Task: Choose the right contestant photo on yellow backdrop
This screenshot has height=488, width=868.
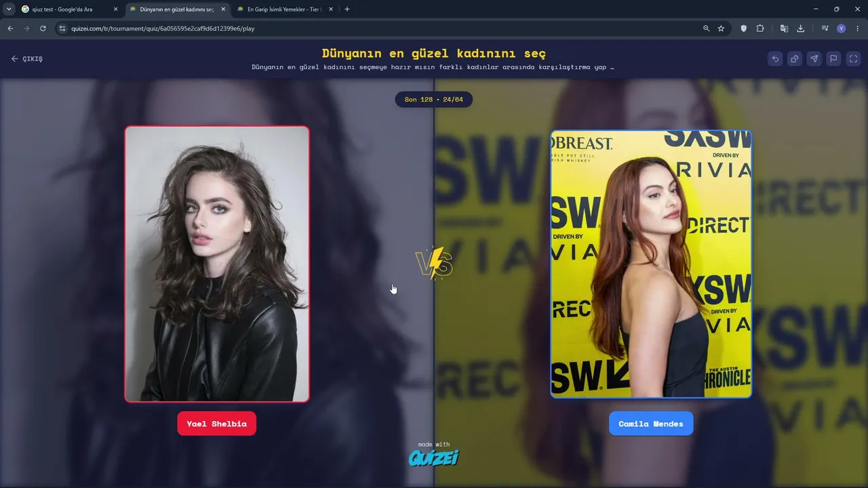Action: point(651,264)
